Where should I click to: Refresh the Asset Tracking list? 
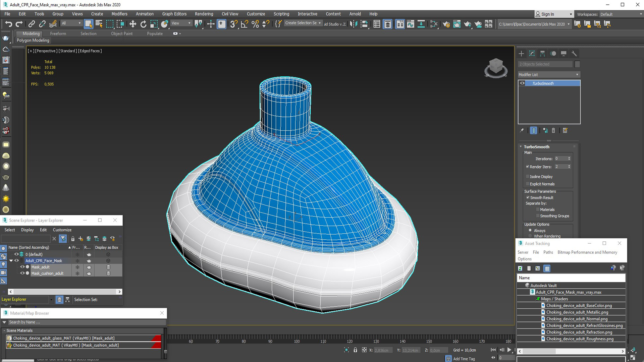pos(520,268)
